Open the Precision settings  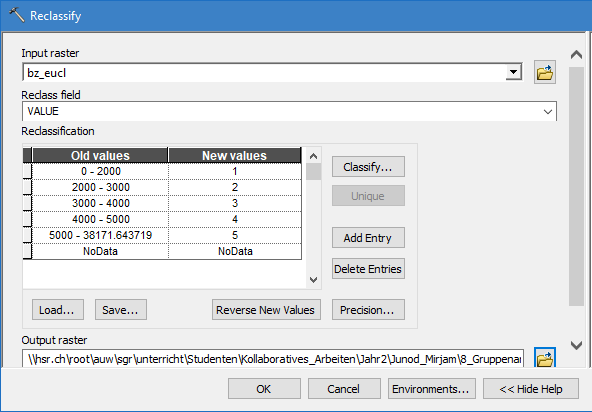coord(368,310)
